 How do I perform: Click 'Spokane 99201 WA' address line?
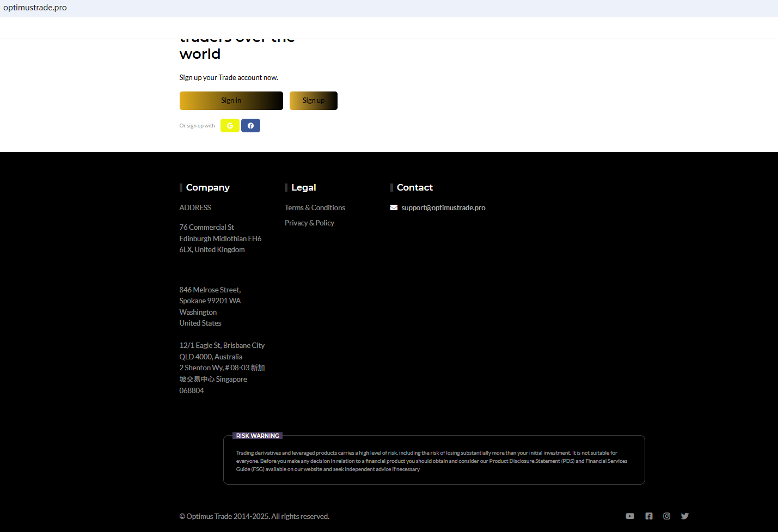pos(210,301)
